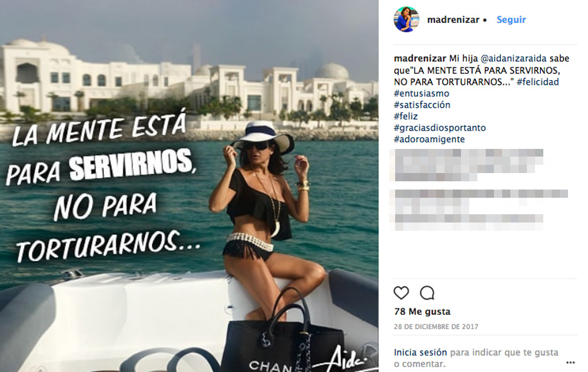View the 78 Me gusta likes list
Screen dimensions: 588x372
(x=422, y=311)
